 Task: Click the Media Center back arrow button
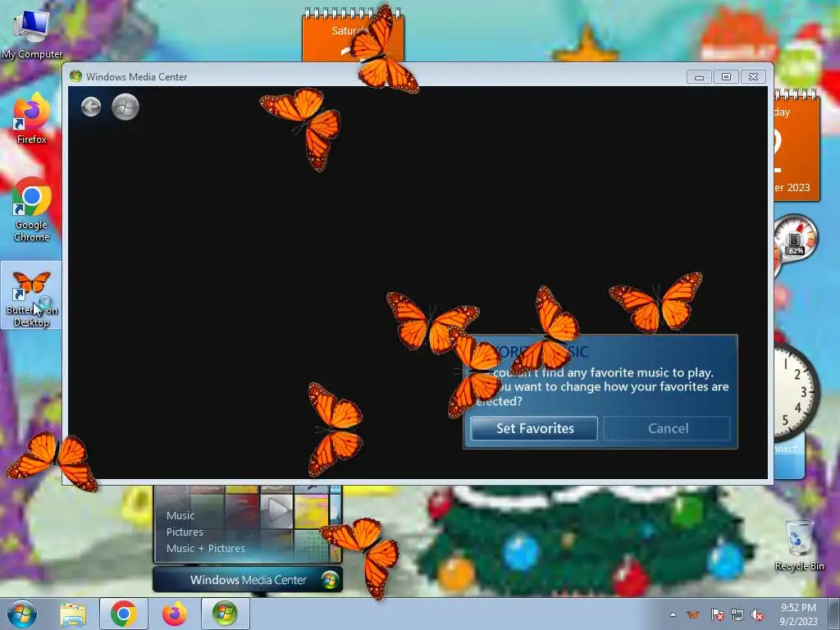pos(91,107)
